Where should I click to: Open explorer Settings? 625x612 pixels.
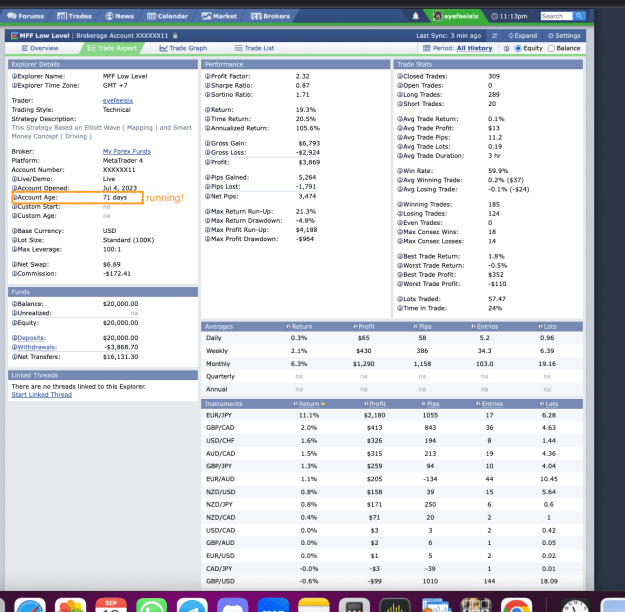point(564,35)
